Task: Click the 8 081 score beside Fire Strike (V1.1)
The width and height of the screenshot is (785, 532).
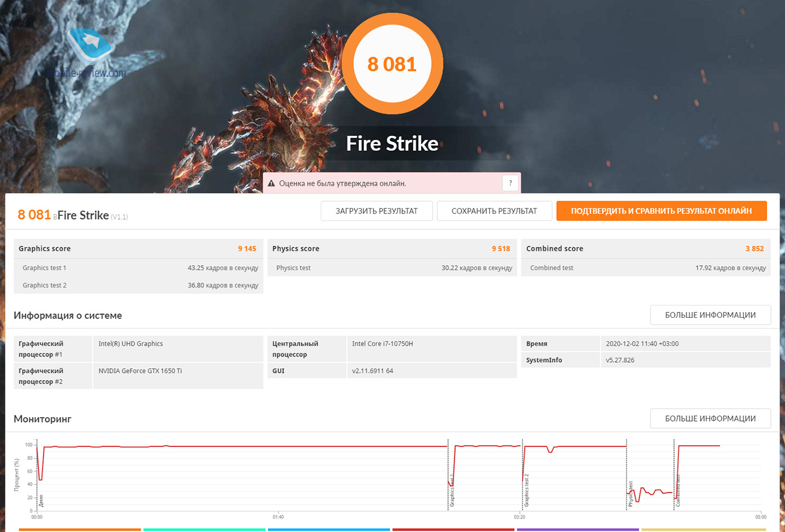Action: point(34,214)
